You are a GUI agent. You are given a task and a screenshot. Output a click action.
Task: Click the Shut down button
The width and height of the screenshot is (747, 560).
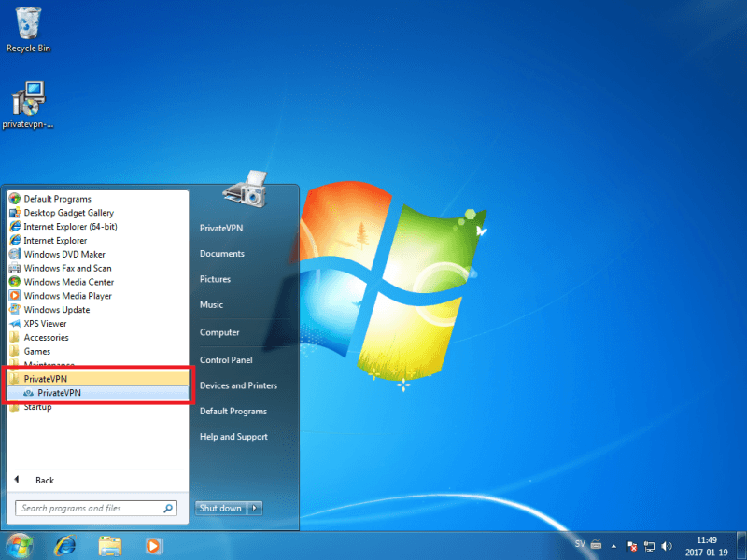(x=221, y=508)
